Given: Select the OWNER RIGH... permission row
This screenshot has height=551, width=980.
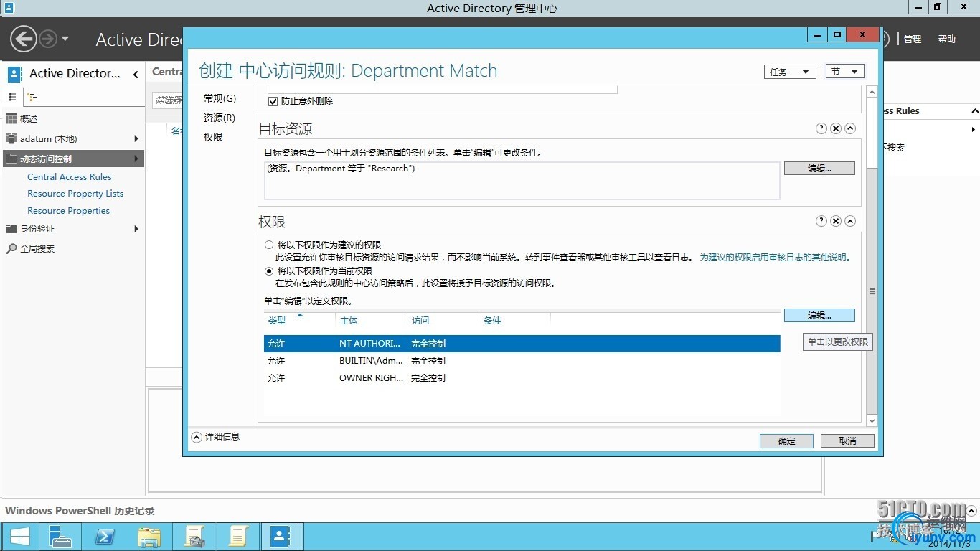Looking at the screenshot, I should pyautogui.click(x=522, y=378).
